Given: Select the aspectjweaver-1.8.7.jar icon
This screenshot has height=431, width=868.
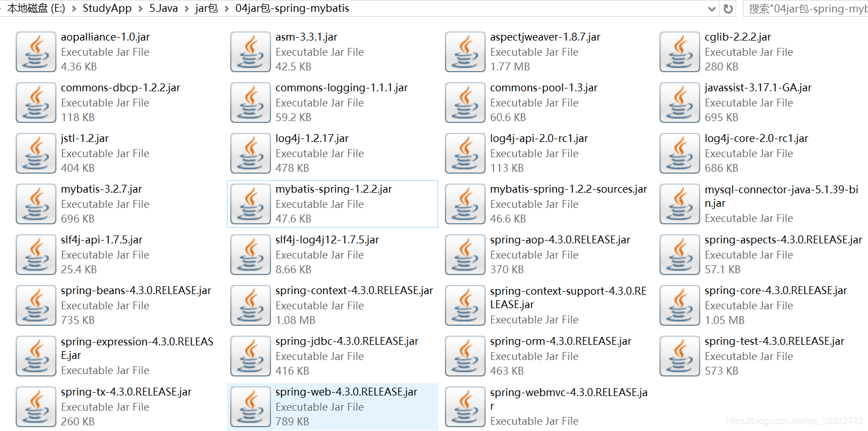Looking at the screenshot, I should (465, 52).
